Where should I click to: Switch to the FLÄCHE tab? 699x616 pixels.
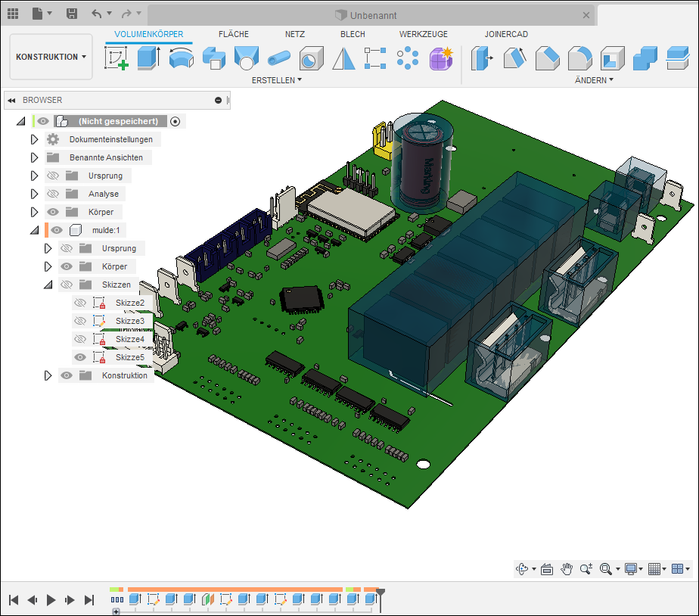click(x=234, y=34)
